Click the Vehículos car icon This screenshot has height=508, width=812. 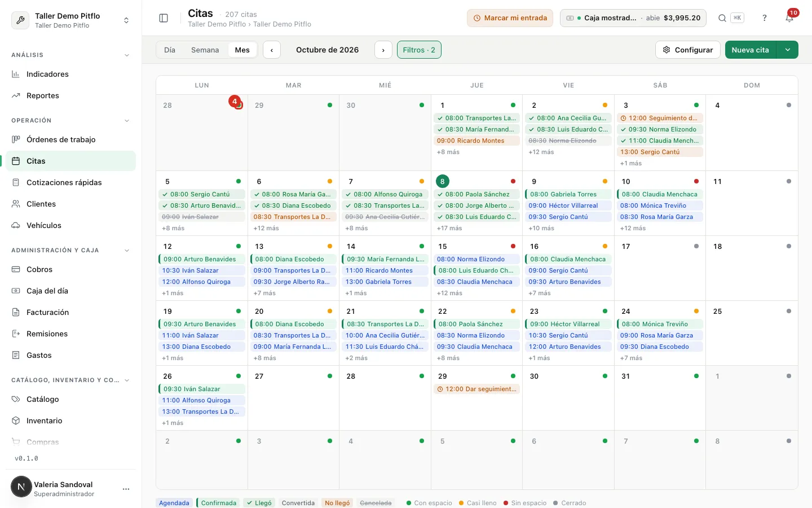pyautogui.click(x=16, y=225)
